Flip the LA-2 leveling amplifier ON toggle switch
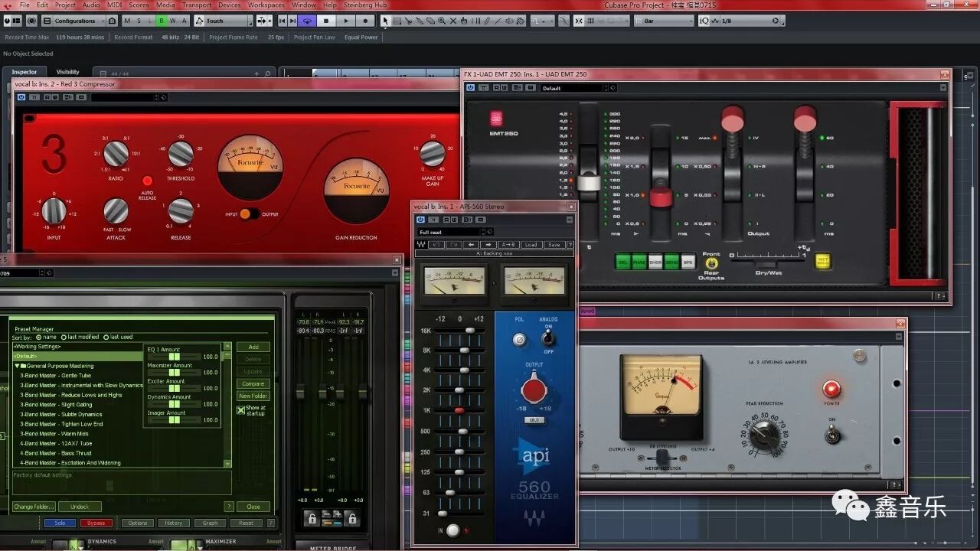The height and width of the screenshot is (551, 980). point(832,435)
